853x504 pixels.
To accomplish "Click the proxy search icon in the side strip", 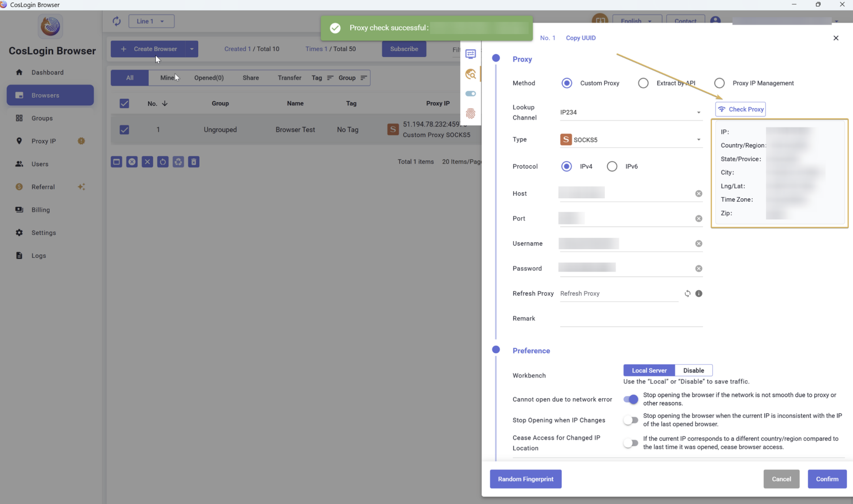I will click(x=471, y=74).
